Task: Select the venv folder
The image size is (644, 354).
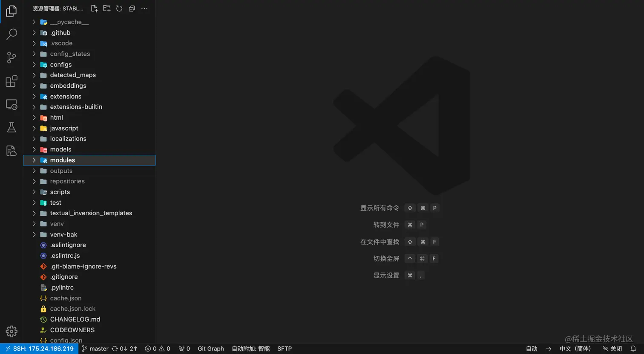Action: tap(89, 224)
